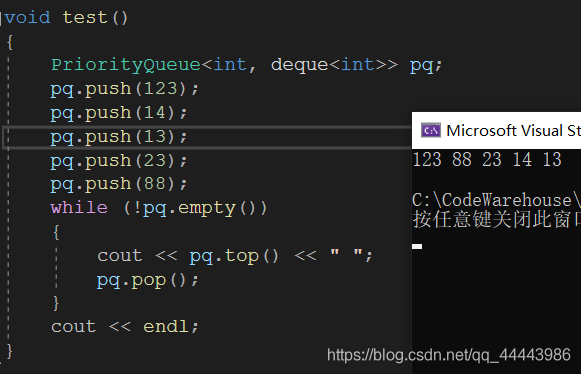The width and height of the screenshot is (581, 374).
Task: Click the line pq.push(23);
Action: (x=119, y=161)
